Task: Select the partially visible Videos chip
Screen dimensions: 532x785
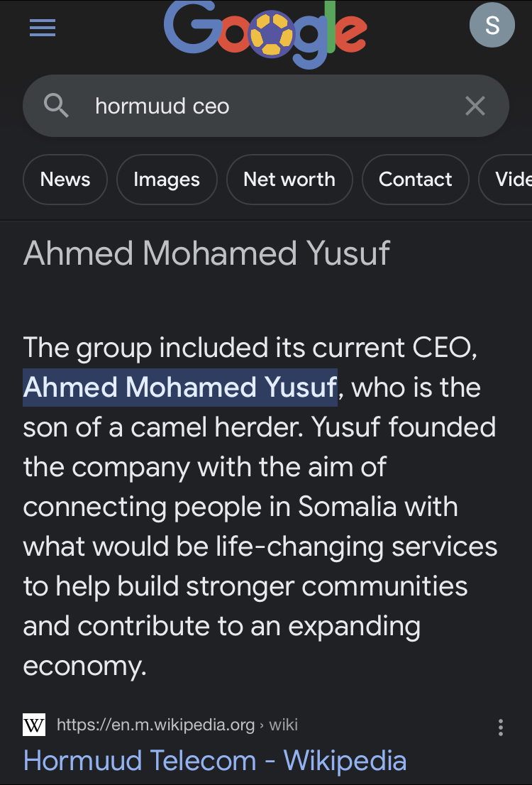Action: coord(506,180)
